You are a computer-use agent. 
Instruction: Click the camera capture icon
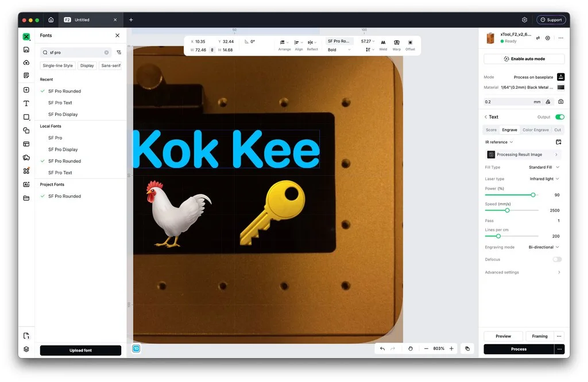point(560,102)
